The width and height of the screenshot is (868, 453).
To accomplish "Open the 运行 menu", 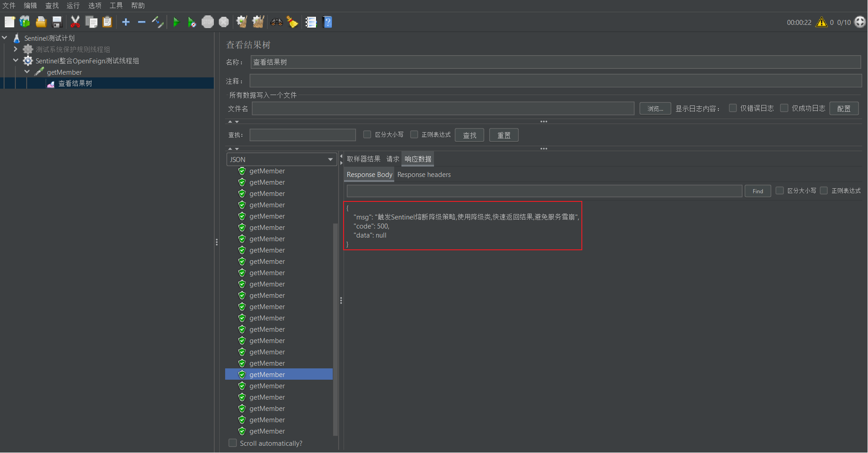I will 73,5.
